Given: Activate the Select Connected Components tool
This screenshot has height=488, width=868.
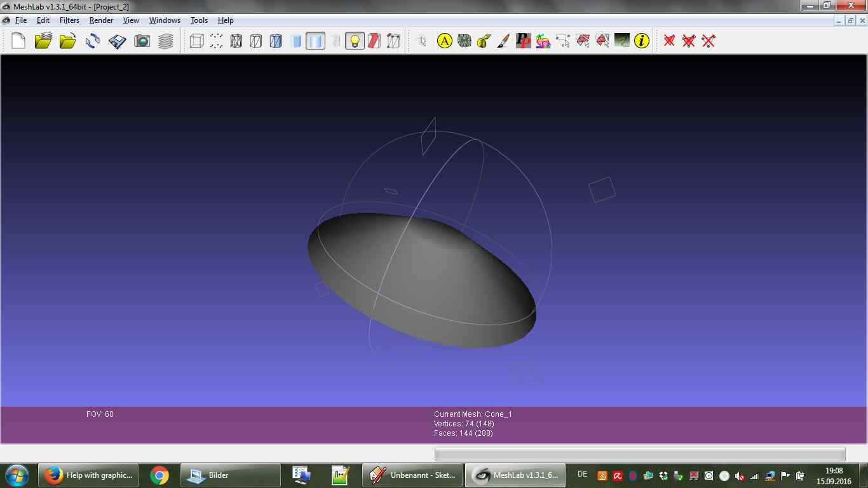Looking at the screenshot, I should coord(602,41).
